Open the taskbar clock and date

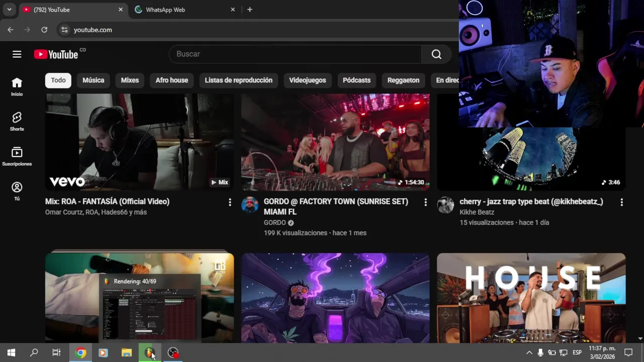click(602, 353)
